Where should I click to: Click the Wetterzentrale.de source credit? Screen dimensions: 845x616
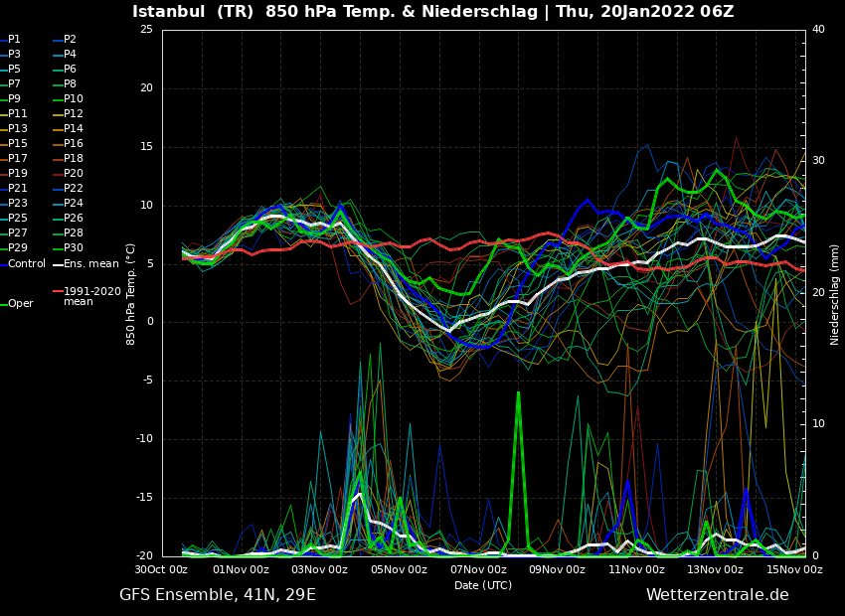pyautogui.click(x=718, y=595)
